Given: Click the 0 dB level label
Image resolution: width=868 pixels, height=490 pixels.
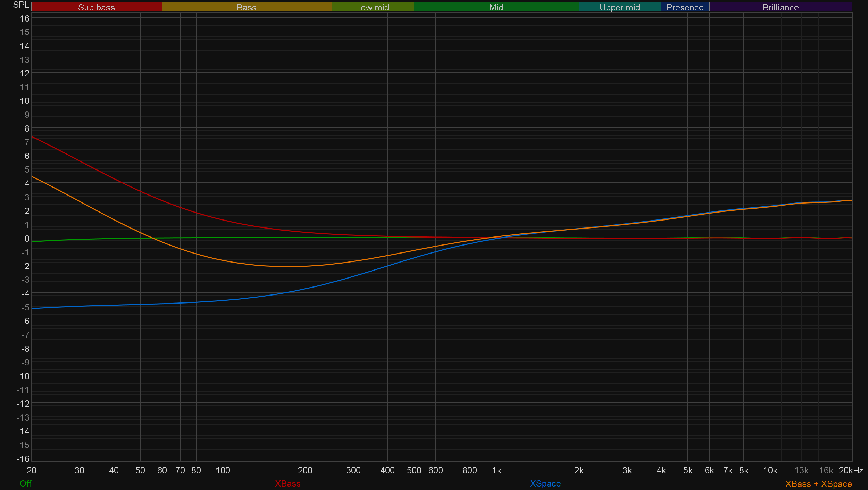Looking at the screenshot, I should tap(27, 239).
